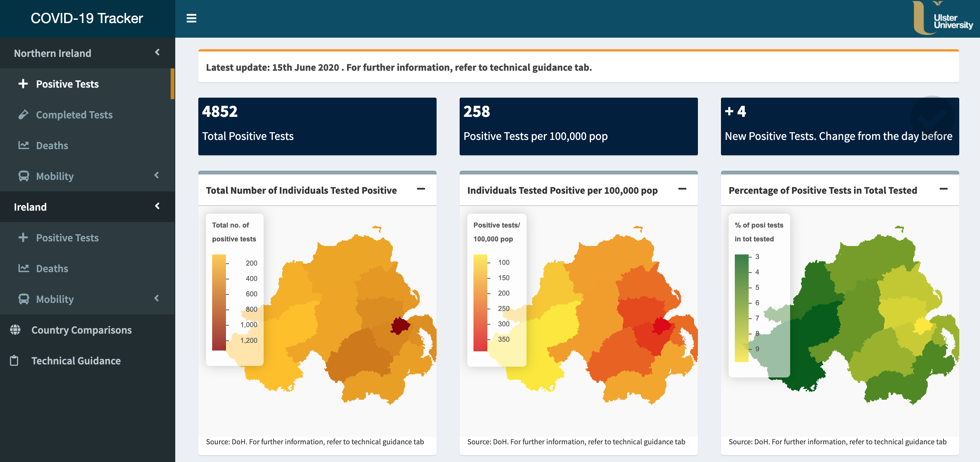This screenshot has width=980, height=462.
Task: Select Completed Tests in the sidebar
Action: pos(74,114)
